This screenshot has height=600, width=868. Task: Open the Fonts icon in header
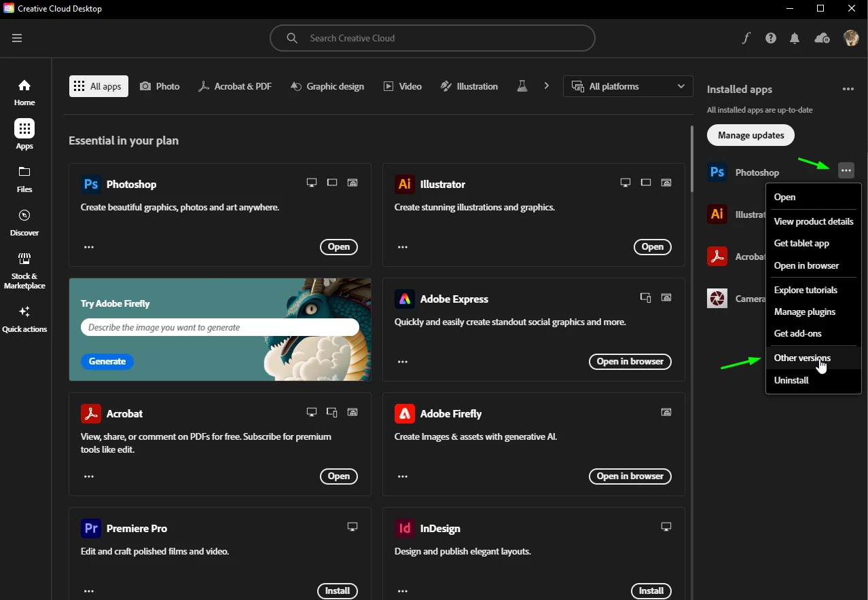pos(746,38)
